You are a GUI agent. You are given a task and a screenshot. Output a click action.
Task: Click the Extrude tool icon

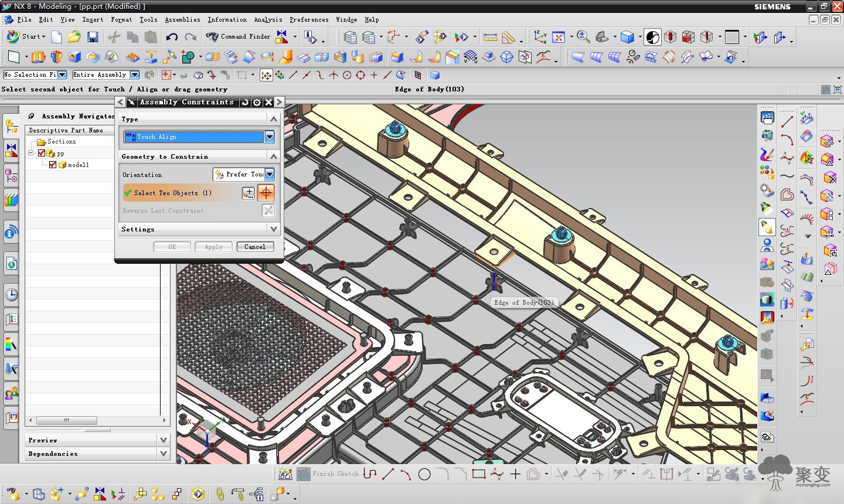38,57
